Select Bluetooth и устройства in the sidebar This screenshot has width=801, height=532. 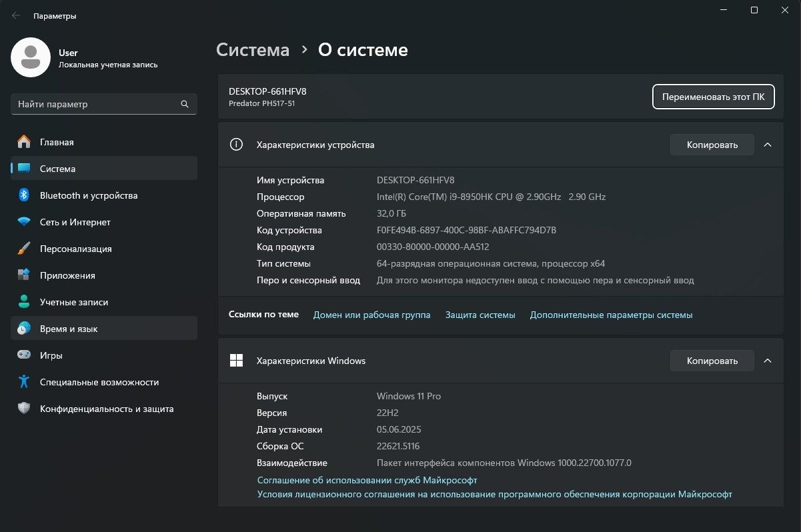[104, 195]
